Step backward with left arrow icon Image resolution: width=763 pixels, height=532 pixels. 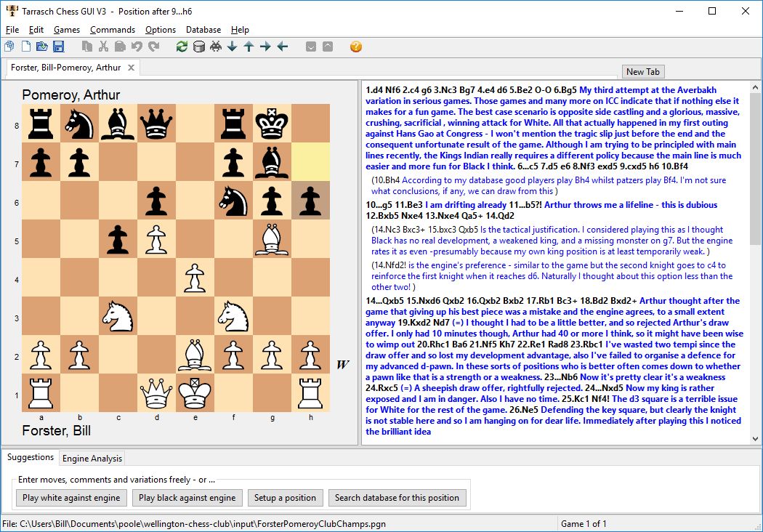pos(282,47)
